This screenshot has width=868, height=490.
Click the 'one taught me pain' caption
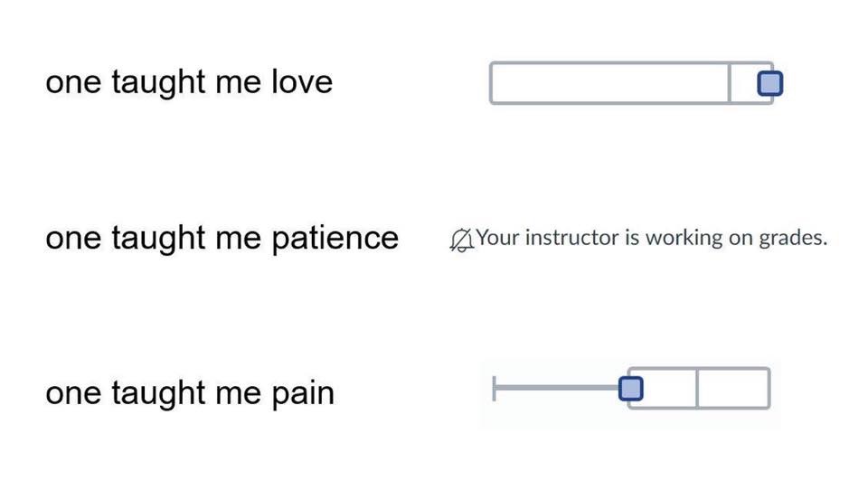click(190, 393)
